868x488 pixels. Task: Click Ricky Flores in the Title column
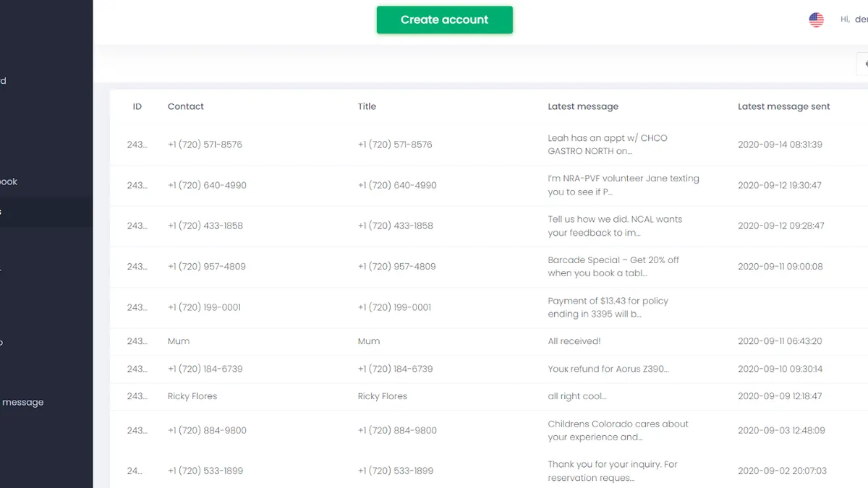383,396
